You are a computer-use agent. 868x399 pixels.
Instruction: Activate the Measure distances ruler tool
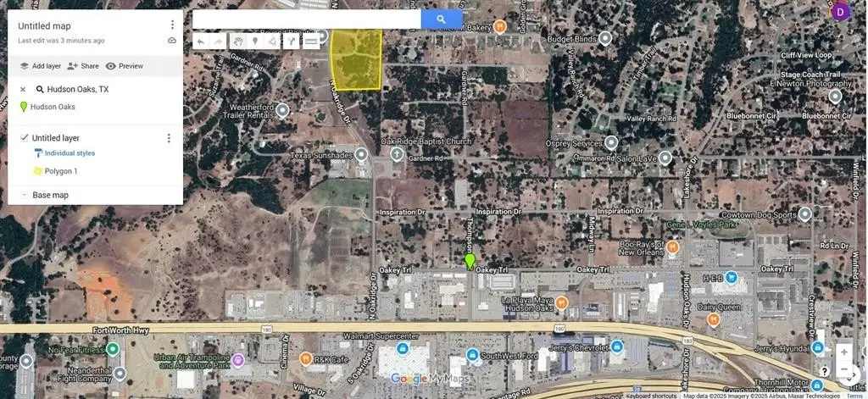[x=310, y=41]
